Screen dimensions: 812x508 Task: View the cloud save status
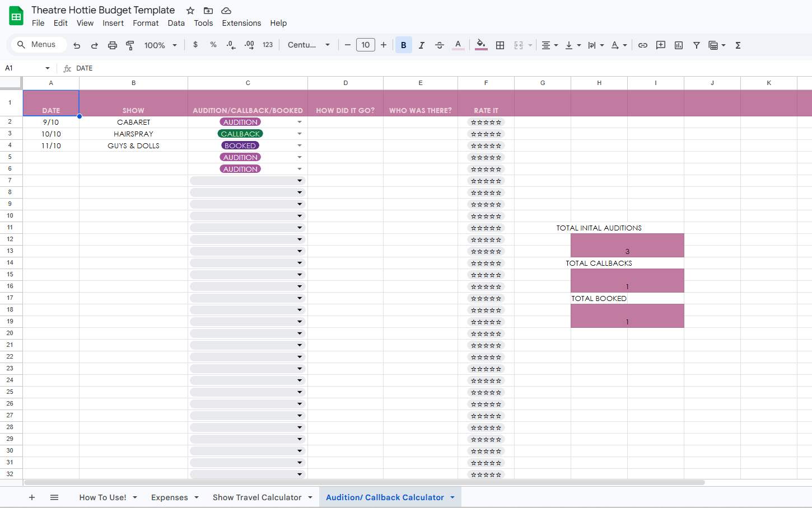pyautogui.click(x=226, y=11)
